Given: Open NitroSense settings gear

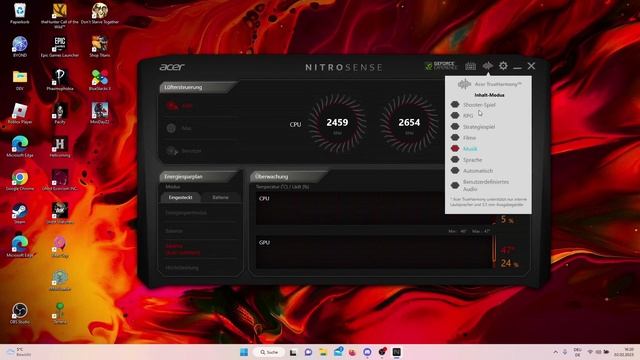Looking at the screenshot, I should pyautogui.click(x=503, y=66).
